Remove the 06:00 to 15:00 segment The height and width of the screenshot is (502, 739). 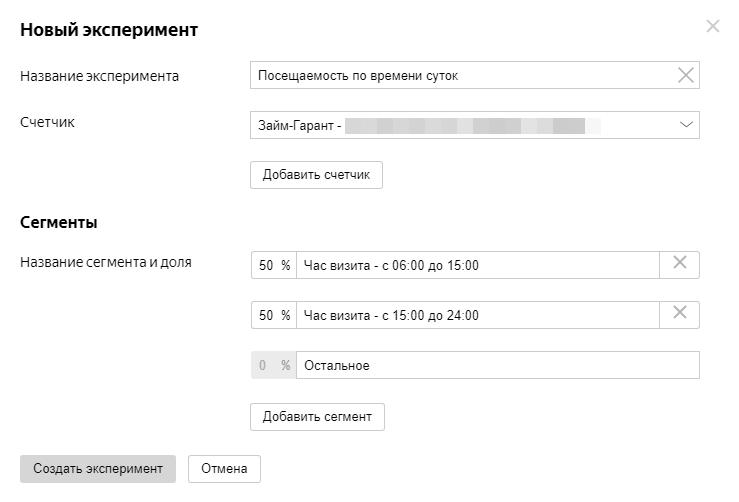679,264
